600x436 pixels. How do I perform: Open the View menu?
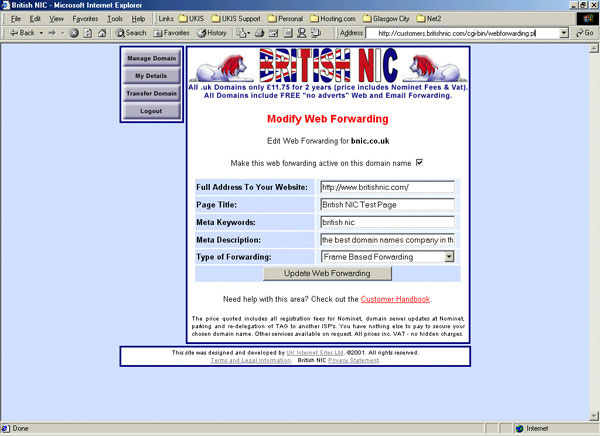pos(56,19)
